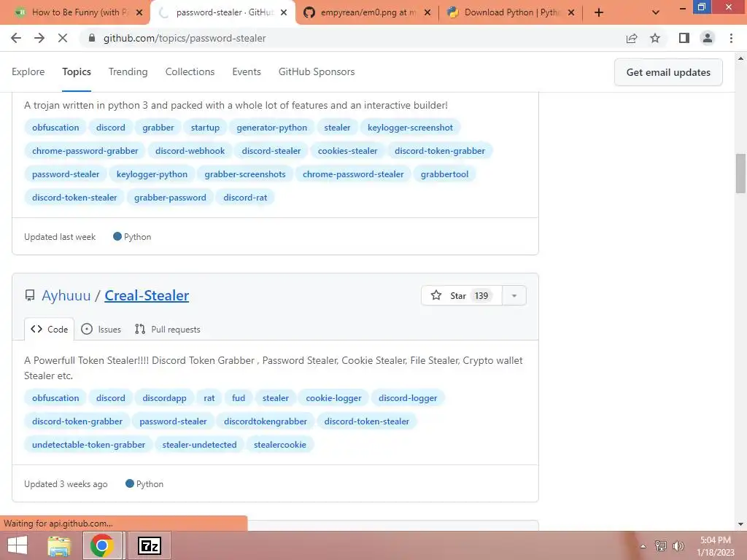Open the Windows Start button
The image size is (747, 560).
18,545
